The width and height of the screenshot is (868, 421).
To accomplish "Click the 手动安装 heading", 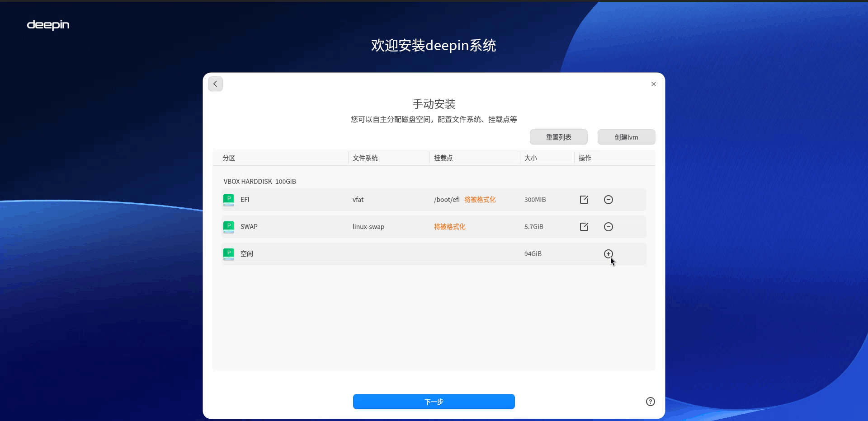I will (x=434, y=104).
